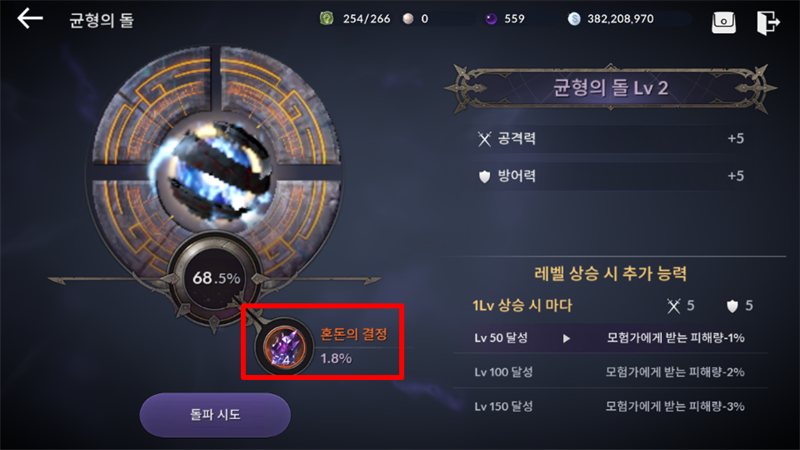The image size is (800, 450).
Task: Click the pink orb currency icon
Action: 408,19
